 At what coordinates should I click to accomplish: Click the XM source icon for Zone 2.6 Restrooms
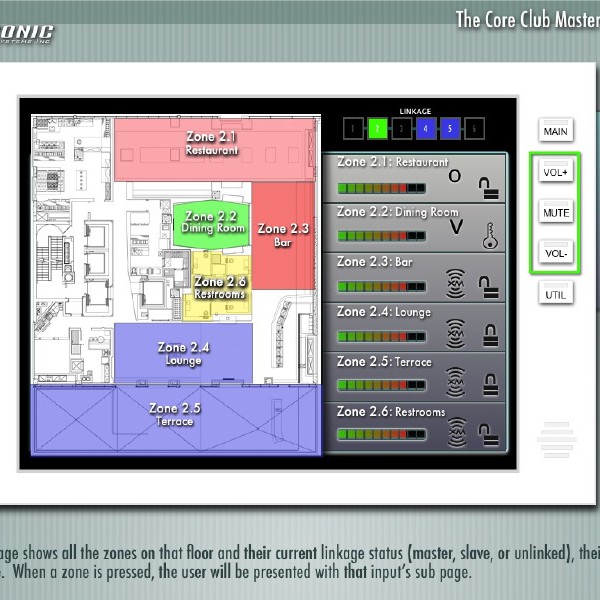point(456,433)
